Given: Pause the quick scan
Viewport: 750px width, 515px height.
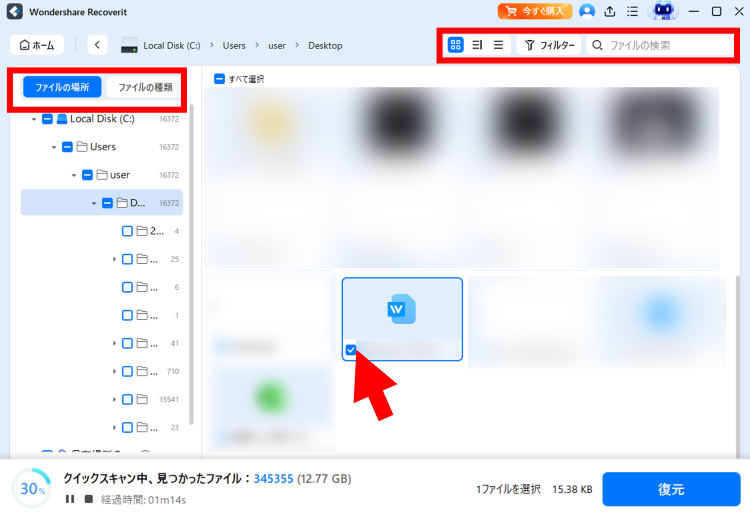Looking at the screenshot, I should (x=70, y=499).
